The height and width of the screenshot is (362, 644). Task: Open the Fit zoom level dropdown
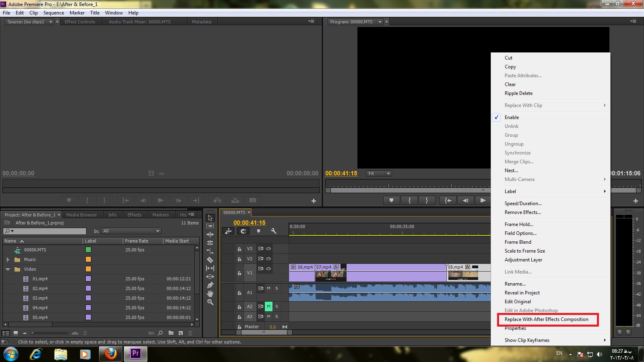pyautogui.click(x=379, y=173)
